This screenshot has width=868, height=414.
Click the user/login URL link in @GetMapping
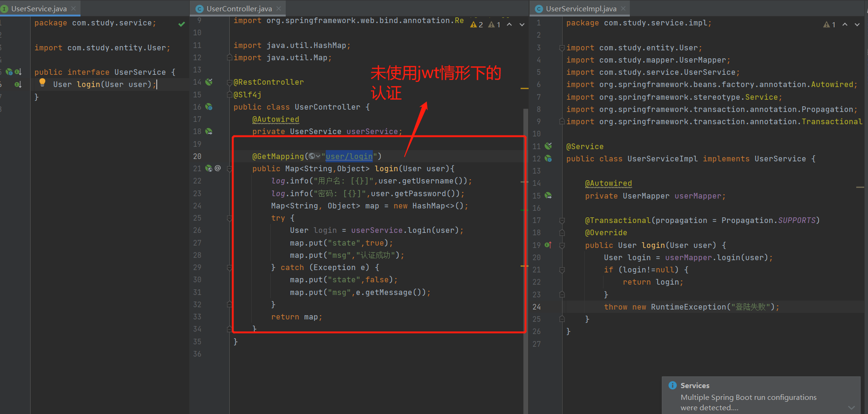click(349, 156)
